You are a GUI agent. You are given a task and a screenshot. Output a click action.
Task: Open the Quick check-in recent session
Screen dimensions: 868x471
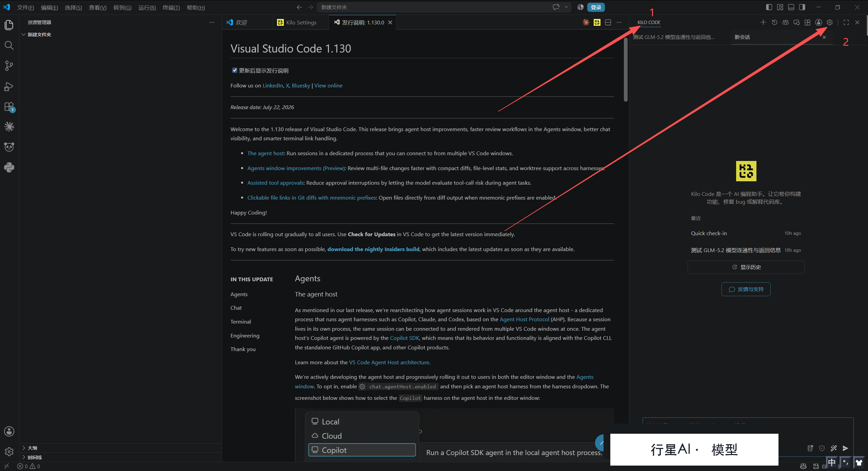746,233
